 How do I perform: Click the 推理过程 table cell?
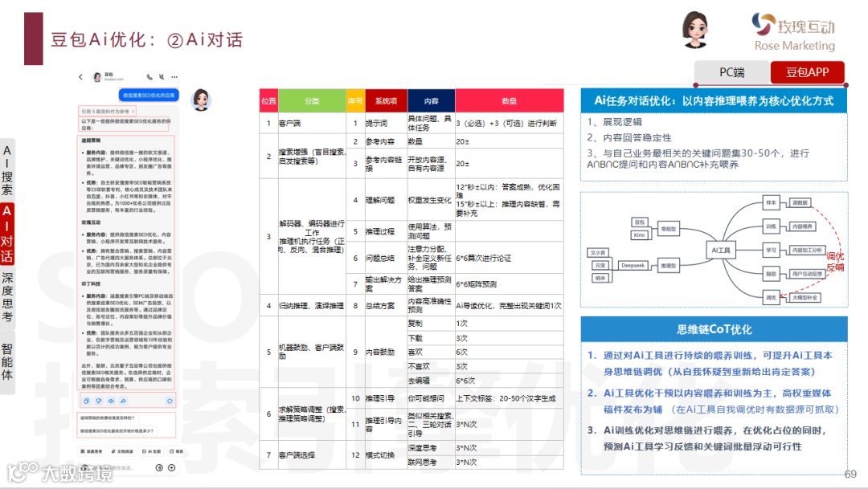(386, 231)
